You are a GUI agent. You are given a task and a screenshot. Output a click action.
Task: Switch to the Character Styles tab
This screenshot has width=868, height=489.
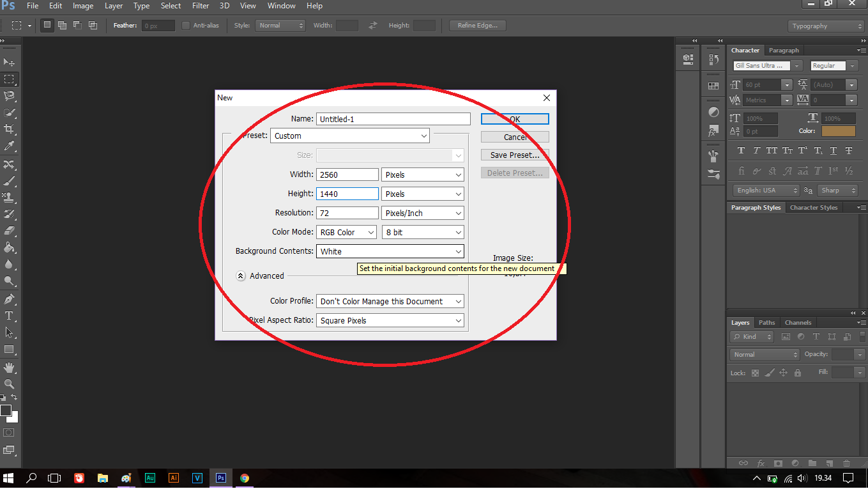[813, 208]
